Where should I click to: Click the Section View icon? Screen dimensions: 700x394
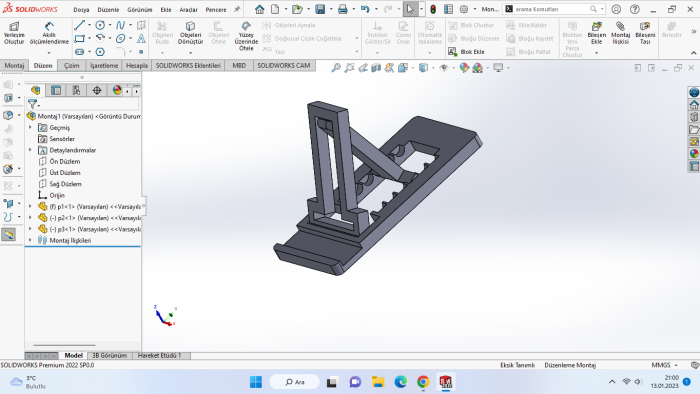376,68
